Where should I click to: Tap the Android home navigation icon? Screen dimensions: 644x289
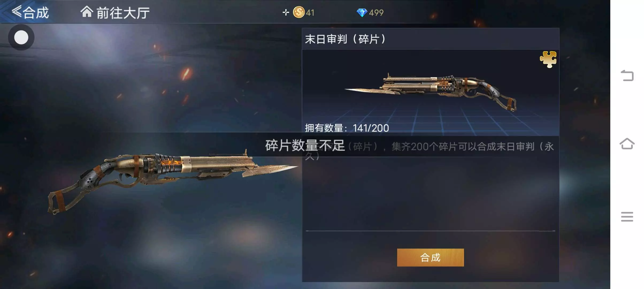(627, 144)
